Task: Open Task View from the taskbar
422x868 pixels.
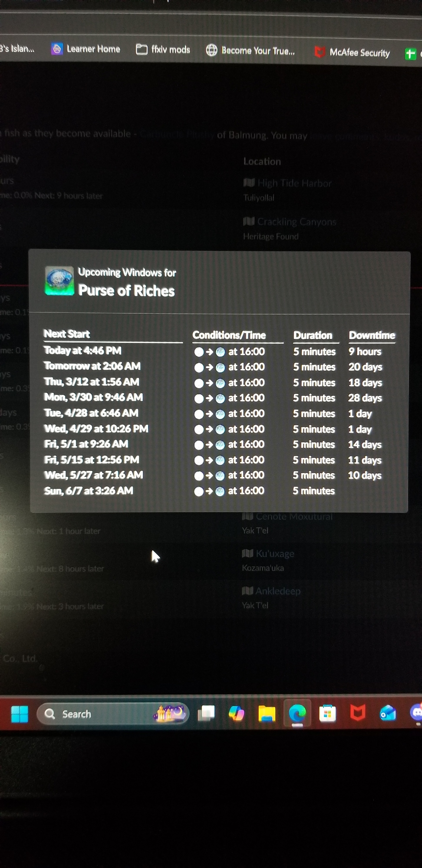Action: [206, 713]
